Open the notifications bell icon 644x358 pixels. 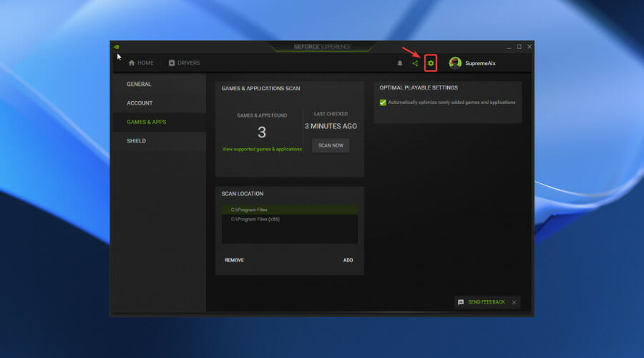[x=399, y=63]
